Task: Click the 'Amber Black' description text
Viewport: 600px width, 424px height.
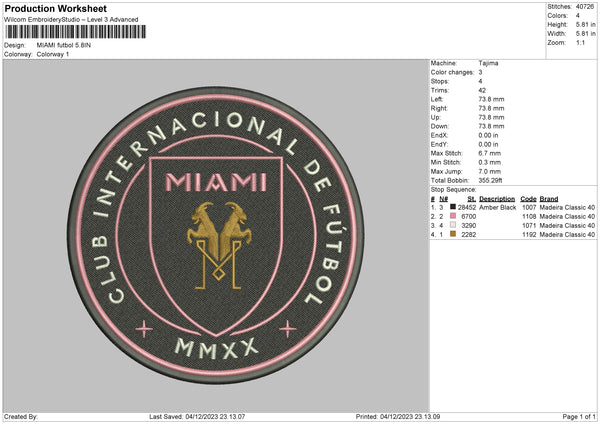Action: (498, 207)
